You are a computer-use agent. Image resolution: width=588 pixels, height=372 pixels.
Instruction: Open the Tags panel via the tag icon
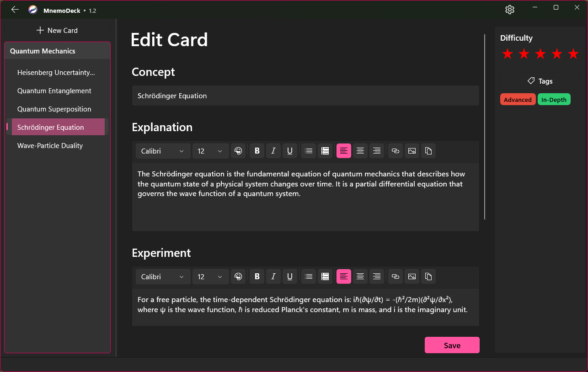pyautogui.click(x=531, y=81)
